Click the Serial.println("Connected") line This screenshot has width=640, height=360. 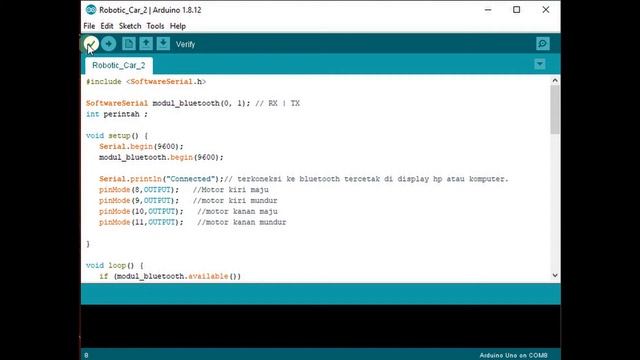click(x=304, y=179)
